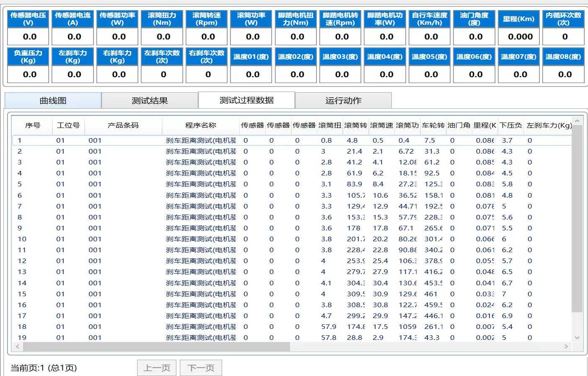Open the 测试结果 tab
588x376 pixels.
click(x=150, y=101)
